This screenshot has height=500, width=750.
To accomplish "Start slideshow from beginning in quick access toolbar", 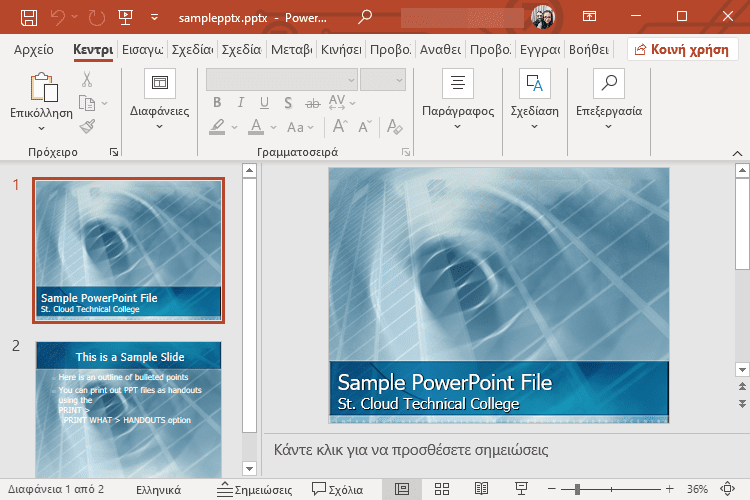I will pos(125,18).
